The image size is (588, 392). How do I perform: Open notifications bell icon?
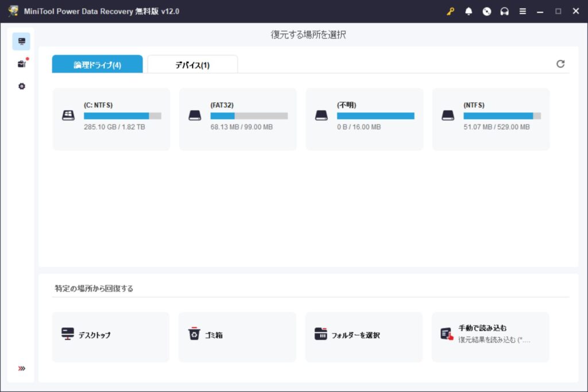click(x=469, y=11)
